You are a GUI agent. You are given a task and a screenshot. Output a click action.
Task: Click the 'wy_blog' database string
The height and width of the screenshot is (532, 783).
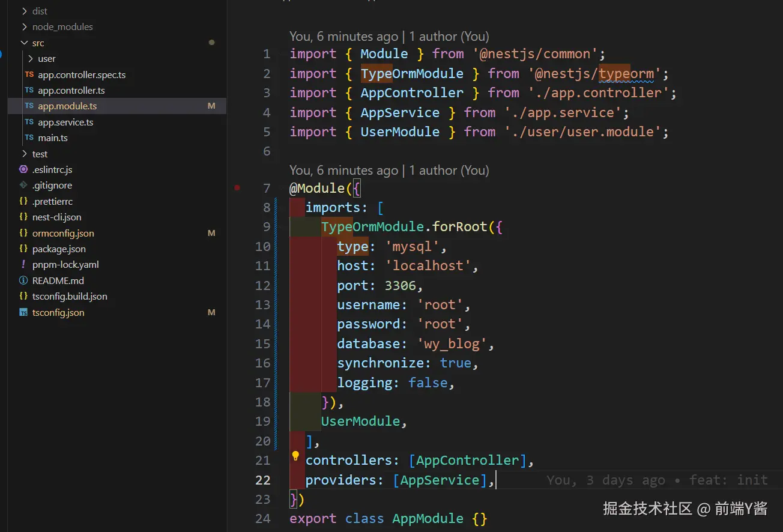(x=452, y=343)
